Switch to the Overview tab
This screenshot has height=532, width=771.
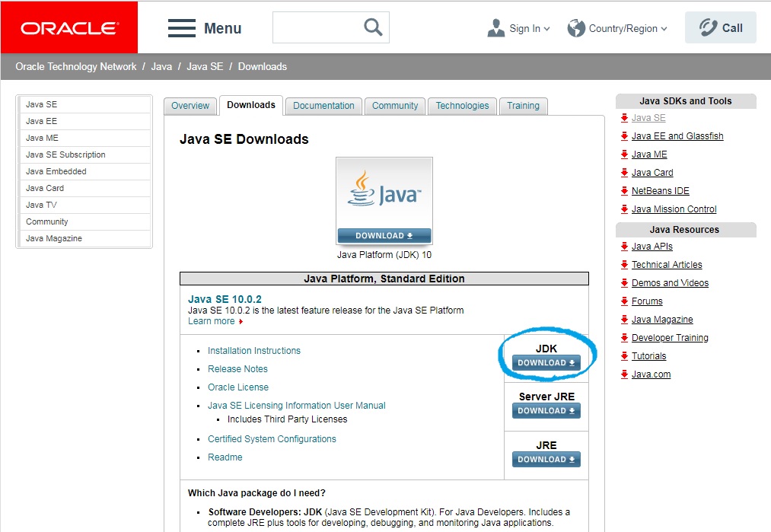[190, 106]
